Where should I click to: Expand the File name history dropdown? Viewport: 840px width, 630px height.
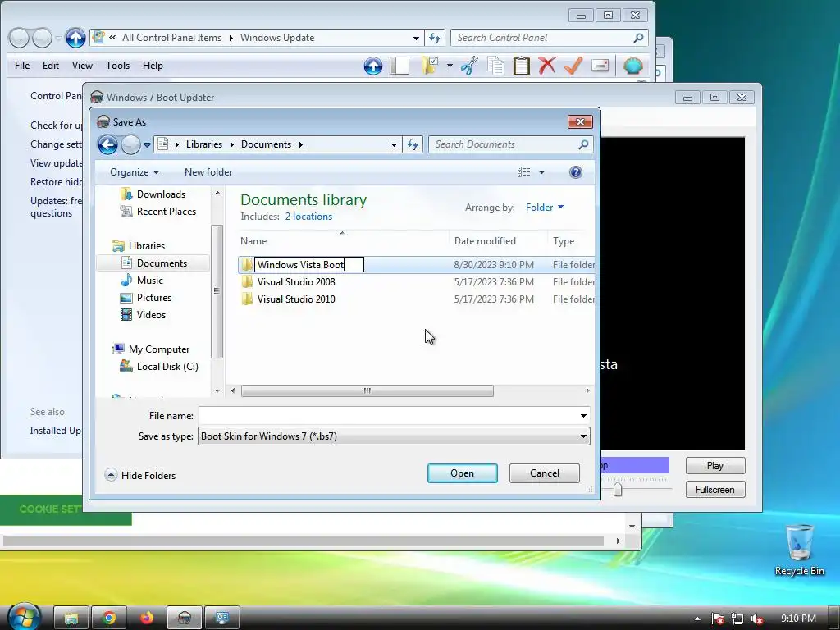pyautogui.click(x=583, y=416)
